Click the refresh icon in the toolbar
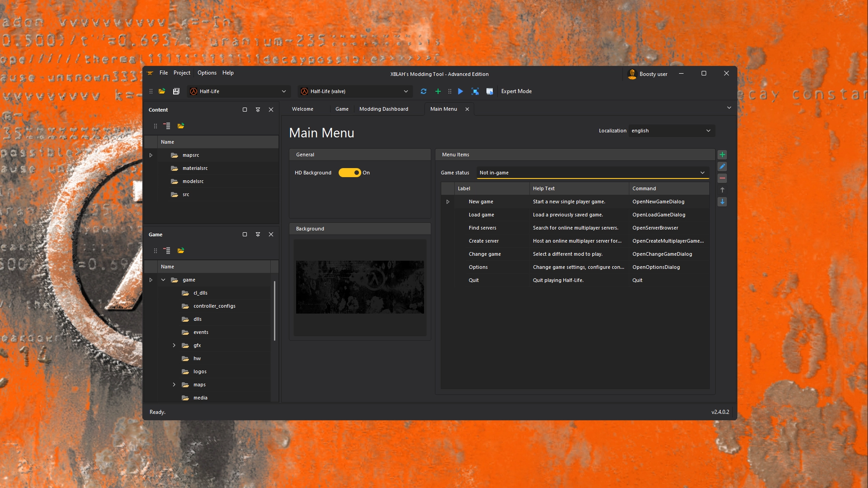Viewport: 868px width, 488px height. point(424,91)
